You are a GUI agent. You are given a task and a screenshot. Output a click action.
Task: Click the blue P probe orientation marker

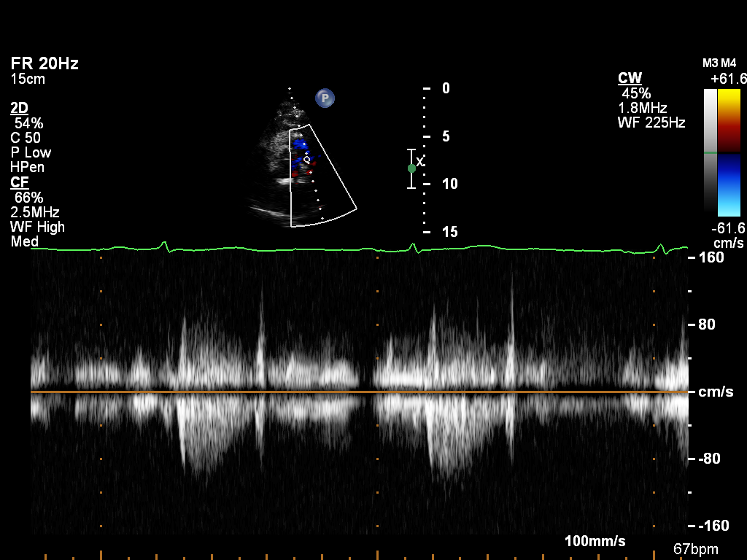point(325,98)
